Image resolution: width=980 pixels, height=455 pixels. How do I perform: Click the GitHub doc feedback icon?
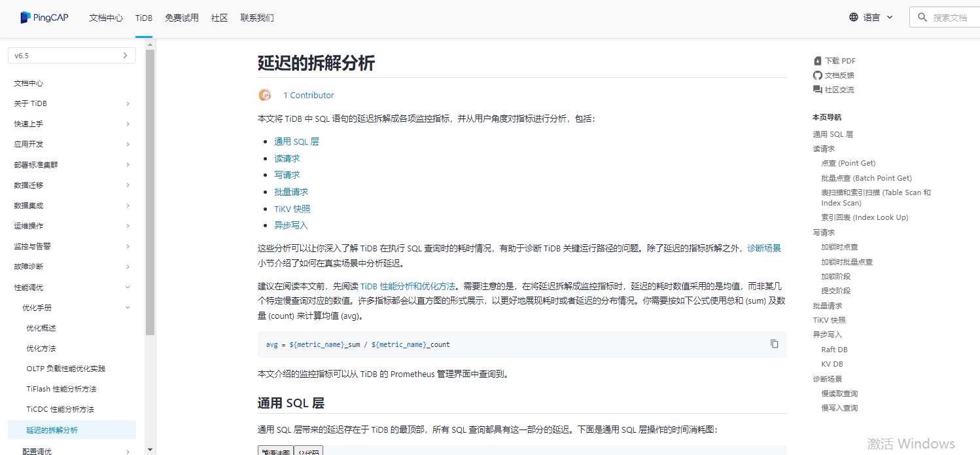(x=818, y=75)
